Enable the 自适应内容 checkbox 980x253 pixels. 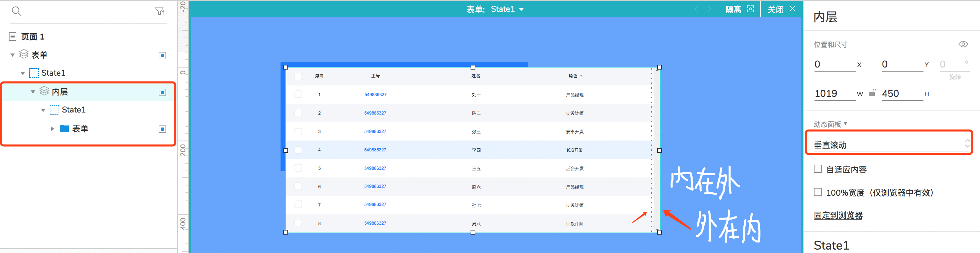tap(818, 169)
